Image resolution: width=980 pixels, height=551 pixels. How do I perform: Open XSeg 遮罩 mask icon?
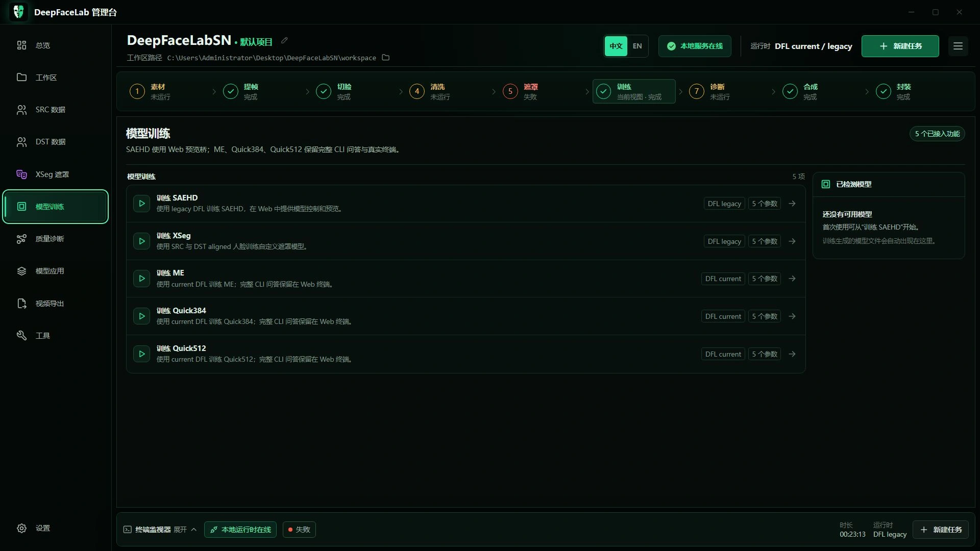[21, 174]
